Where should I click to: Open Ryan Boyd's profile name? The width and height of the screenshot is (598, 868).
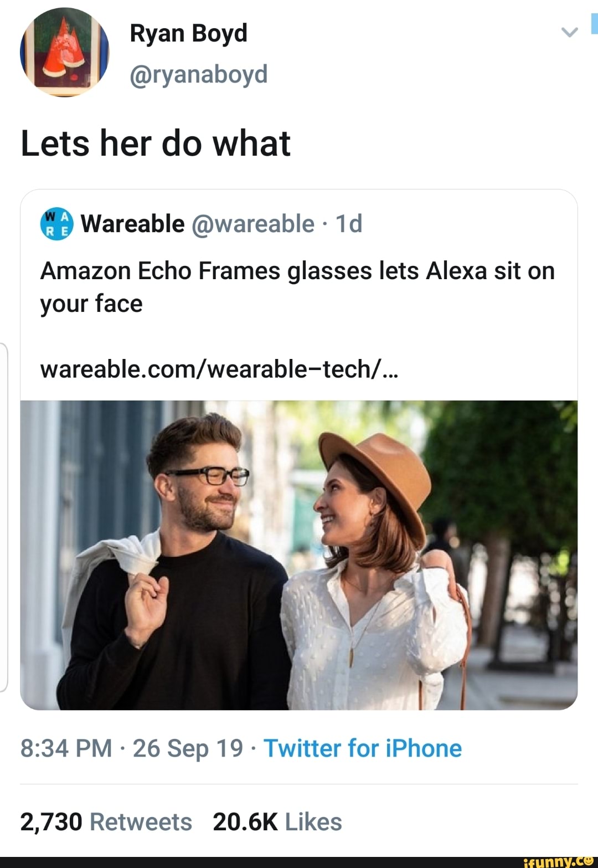pos(188,34)
